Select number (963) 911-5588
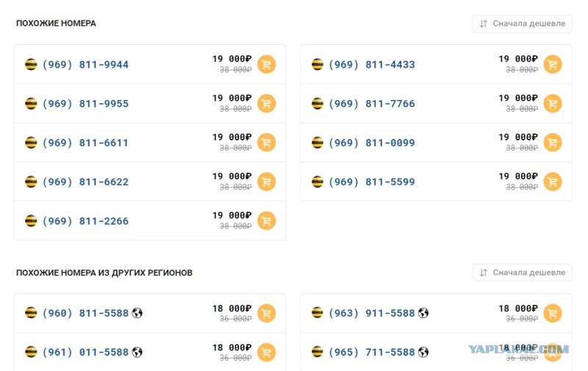 (372, 313)
